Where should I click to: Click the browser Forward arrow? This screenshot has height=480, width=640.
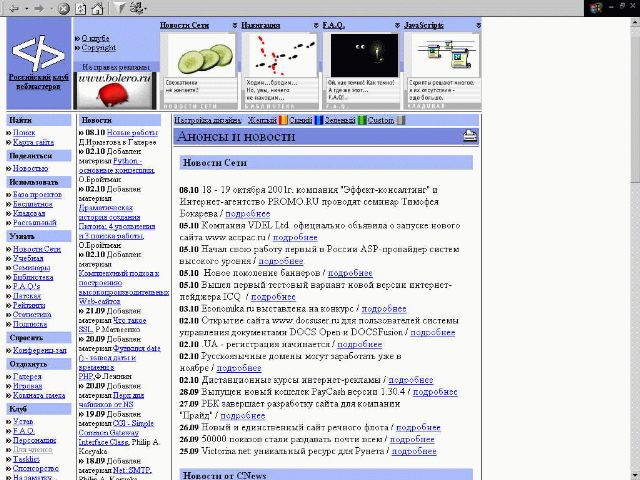(x=39, y=8)
